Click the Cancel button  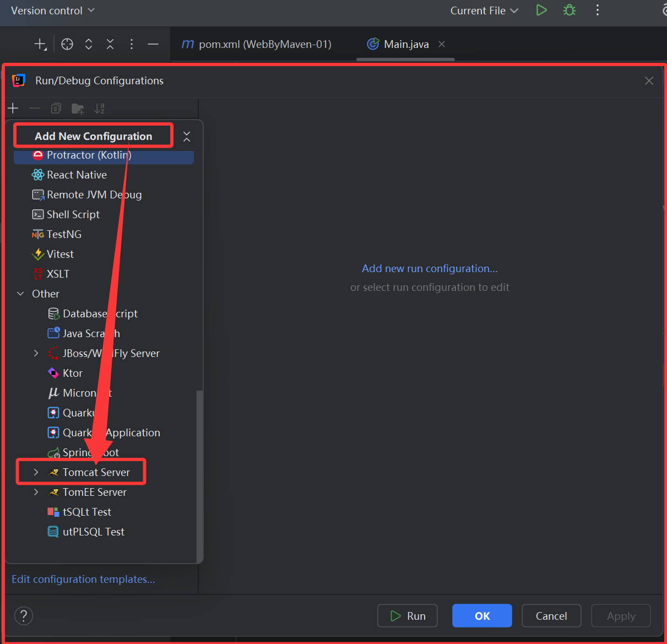coord(551,616)
